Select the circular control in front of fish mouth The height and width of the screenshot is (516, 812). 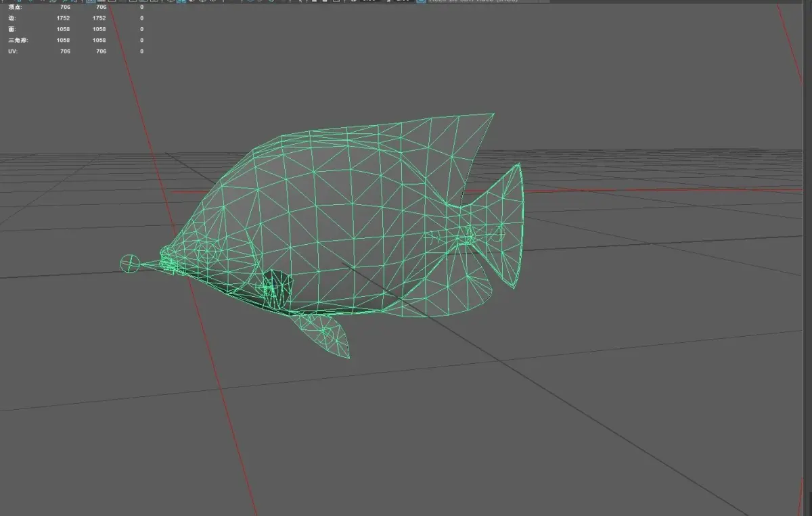coord(130,264)
